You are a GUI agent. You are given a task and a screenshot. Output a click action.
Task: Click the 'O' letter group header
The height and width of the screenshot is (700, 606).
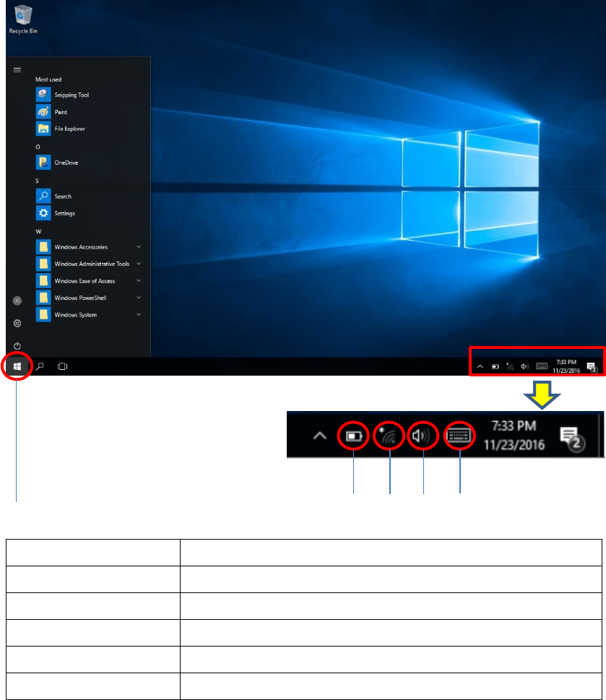click(x=38, y=147)
